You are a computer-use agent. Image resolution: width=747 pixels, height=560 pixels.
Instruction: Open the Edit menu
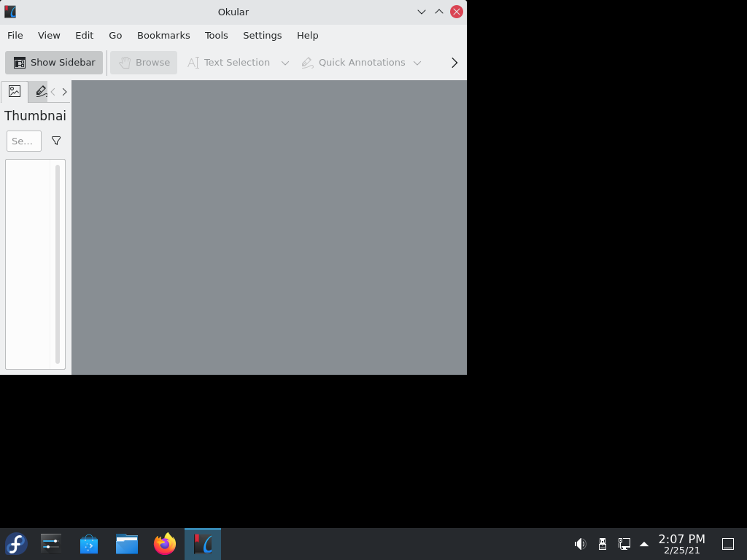click(85, 36)
